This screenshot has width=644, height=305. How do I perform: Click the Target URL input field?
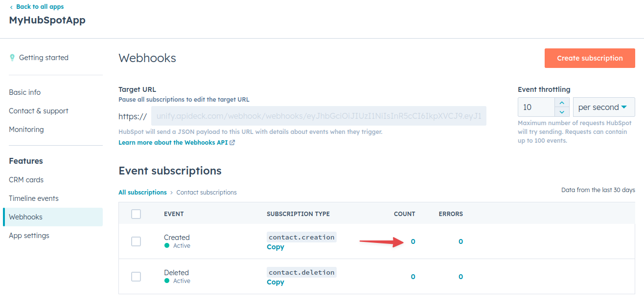click(319, 116)
